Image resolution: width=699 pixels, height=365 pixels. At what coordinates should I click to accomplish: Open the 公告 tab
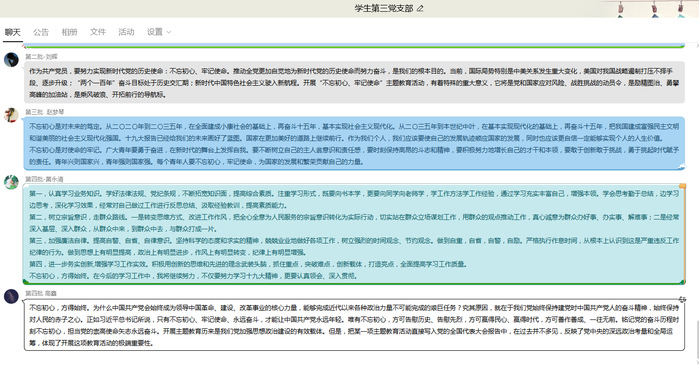click(x=41, y=32)
